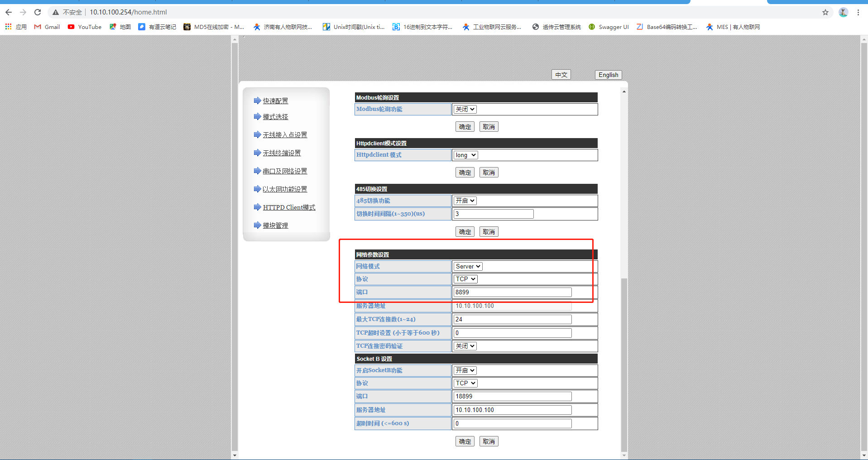The image size is (868, 460).
Task: Toggle the TCP连接密码验证 selector
Action: (x=465, y=346)
